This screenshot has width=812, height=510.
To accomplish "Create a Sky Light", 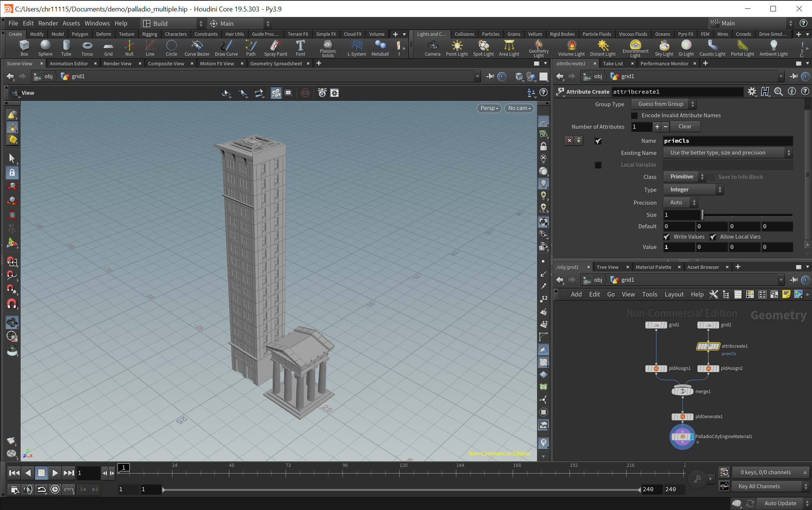I will click(x=664, y=48).
